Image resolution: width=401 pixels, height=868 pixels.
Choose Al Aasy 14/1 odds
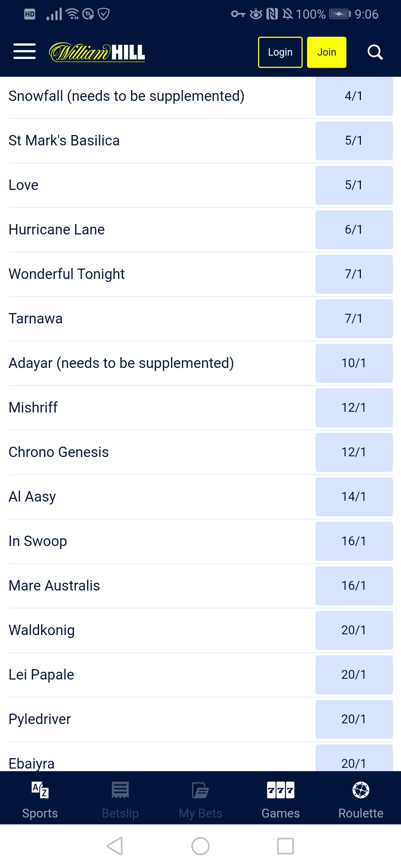click(354, 497)
